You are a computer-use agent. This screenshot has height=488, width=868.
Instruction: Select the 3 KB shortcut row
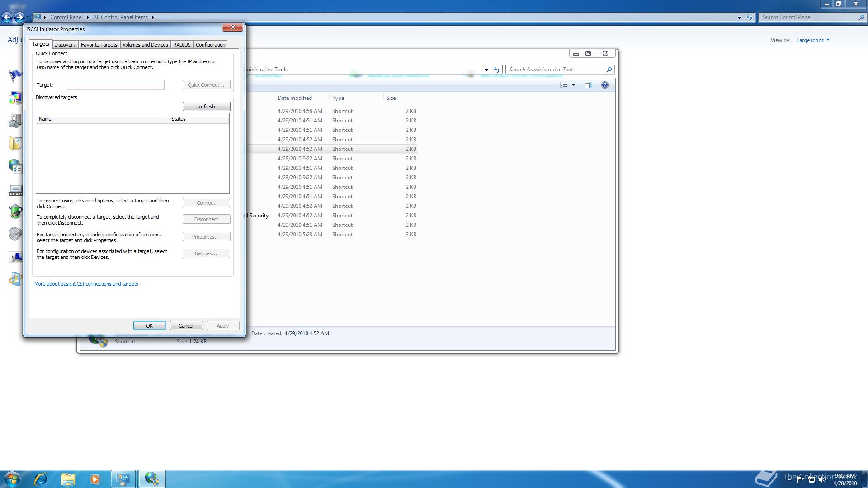332,235
